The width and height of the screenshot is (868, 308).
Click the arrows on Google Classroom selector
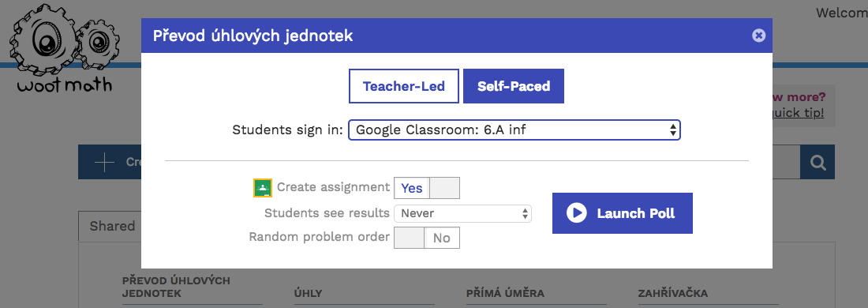[x=672, y=130]
